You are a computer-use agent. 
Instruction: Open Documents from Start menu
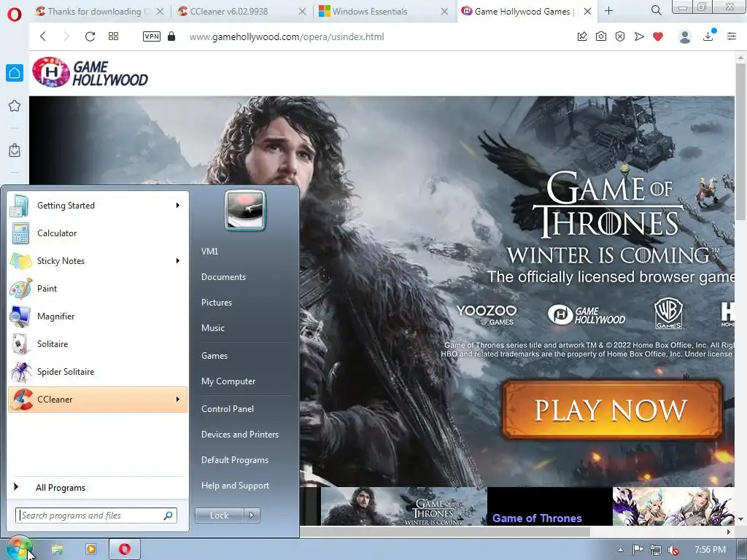coord(244,276)
